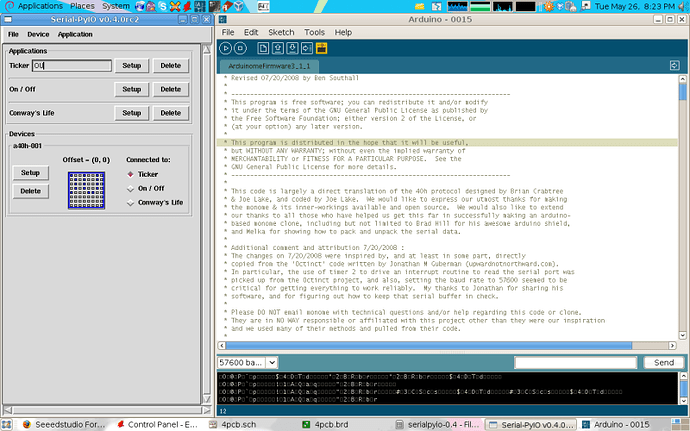The width and height of the screenshot is (690, 431).
Task: Click the Arduino editor vertical scrollbar thumb
Action: point(683,92)
